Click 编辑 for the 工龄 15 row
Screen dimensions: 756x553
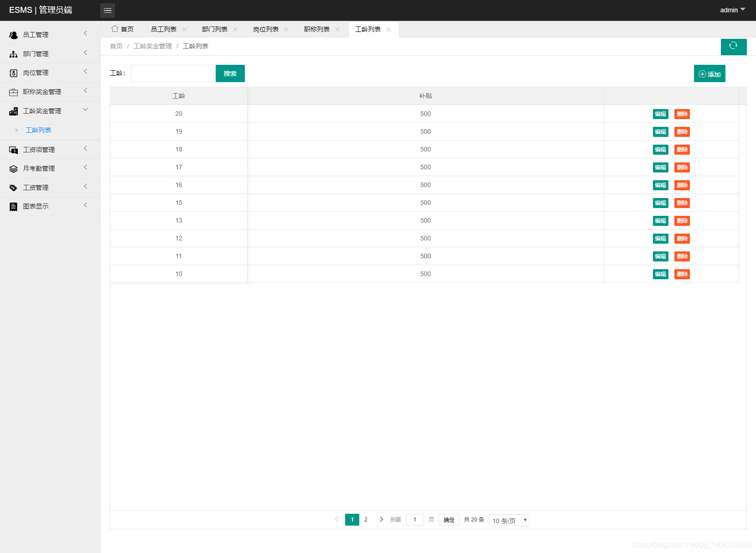[660, 203]
